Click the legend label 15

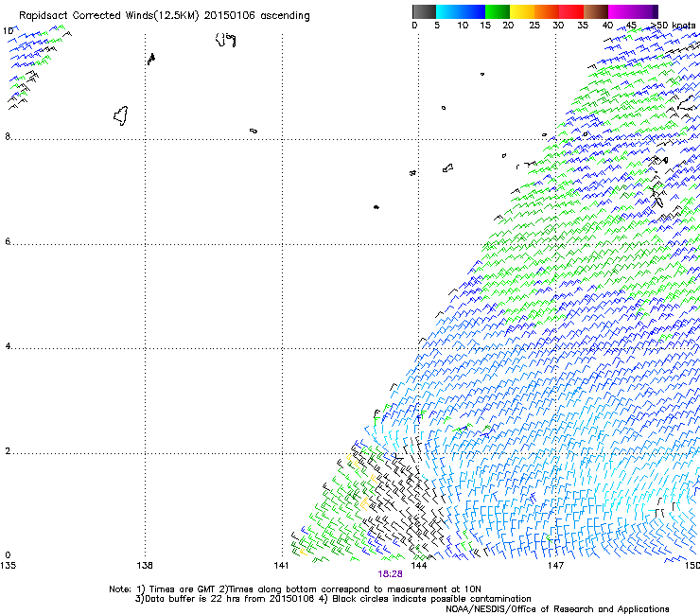485,26
